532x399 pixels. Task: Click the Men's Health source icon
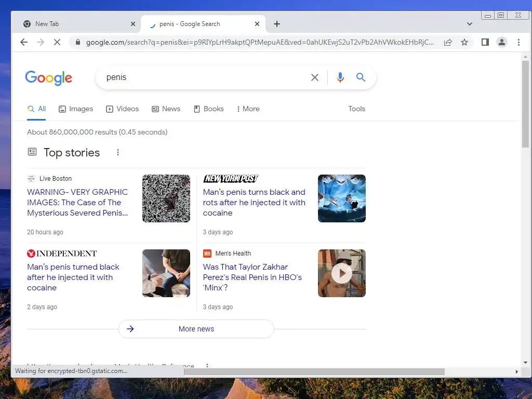point(207,254)
